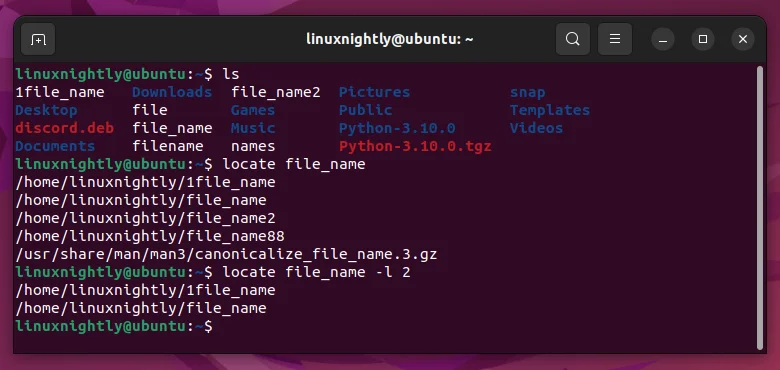Maximize the terminal window
The height and width of the screenshot is (370, 780).
[703, 39]
